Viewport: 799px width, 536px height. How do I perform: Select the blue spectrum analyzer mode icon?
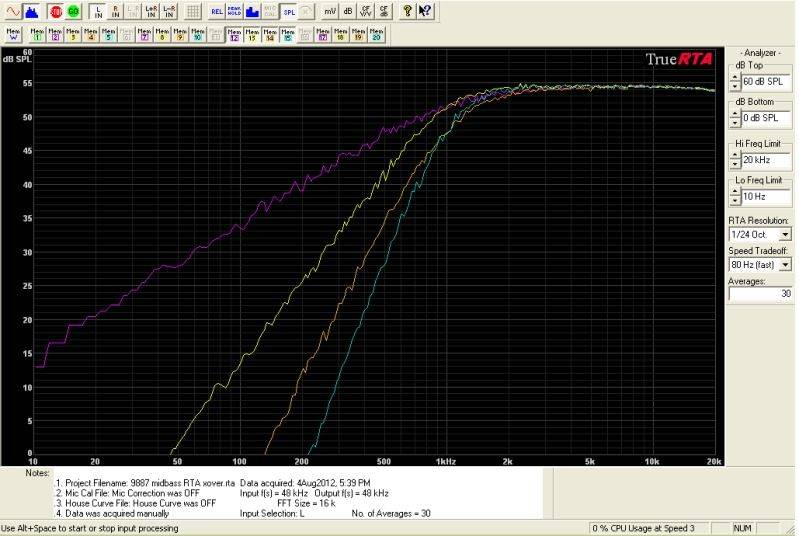[x=32, y=11]
